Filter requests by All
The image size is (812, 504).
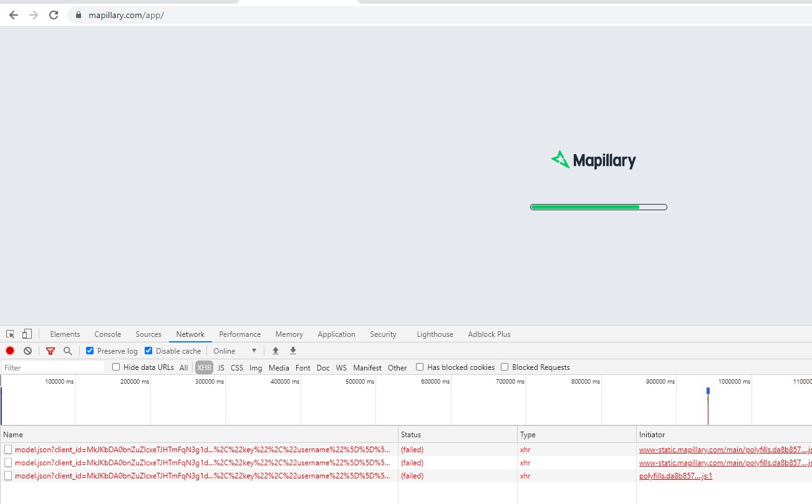(183, 368)
